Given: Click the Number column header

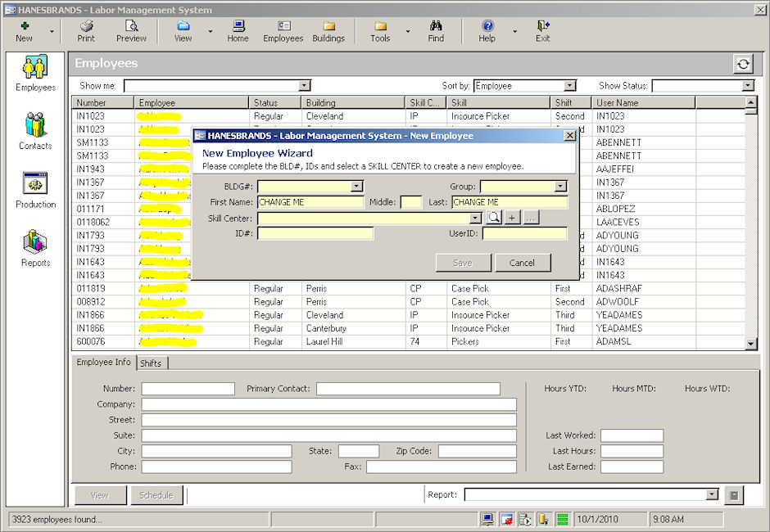Looking at the screenshot, I should tap(103, 102).
